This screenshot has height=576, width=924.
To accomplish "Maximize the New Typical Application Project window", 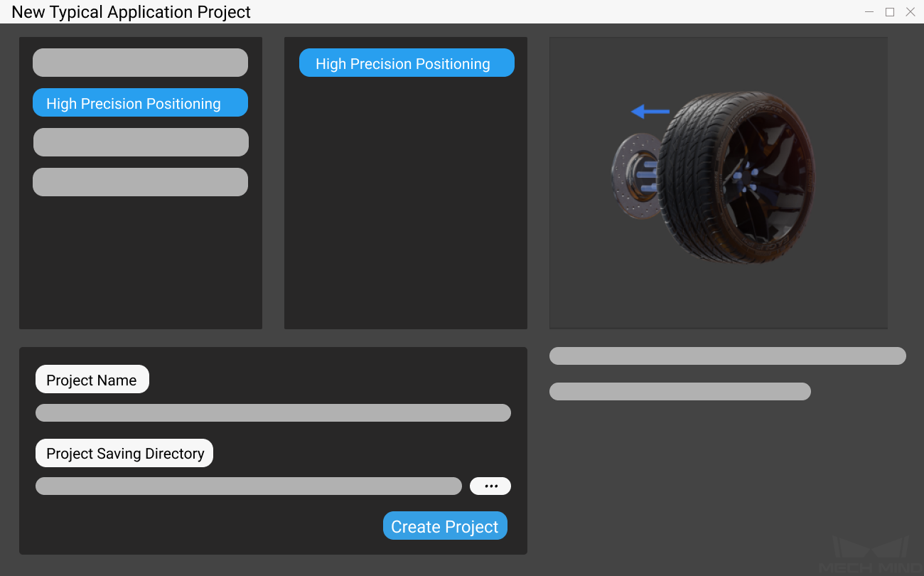I will click(x=890, y=12).
